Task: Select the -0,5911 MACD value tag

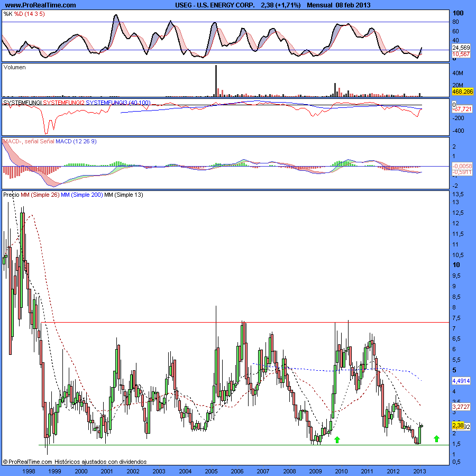Action: 462,172
